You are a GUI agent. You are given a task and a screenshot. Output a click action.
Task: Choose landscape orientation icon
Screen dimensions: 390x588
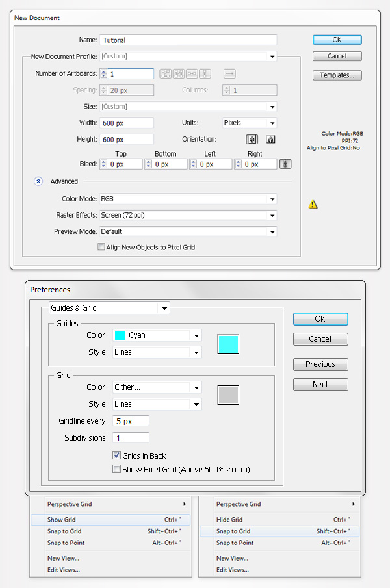click(x=270, y=139)
